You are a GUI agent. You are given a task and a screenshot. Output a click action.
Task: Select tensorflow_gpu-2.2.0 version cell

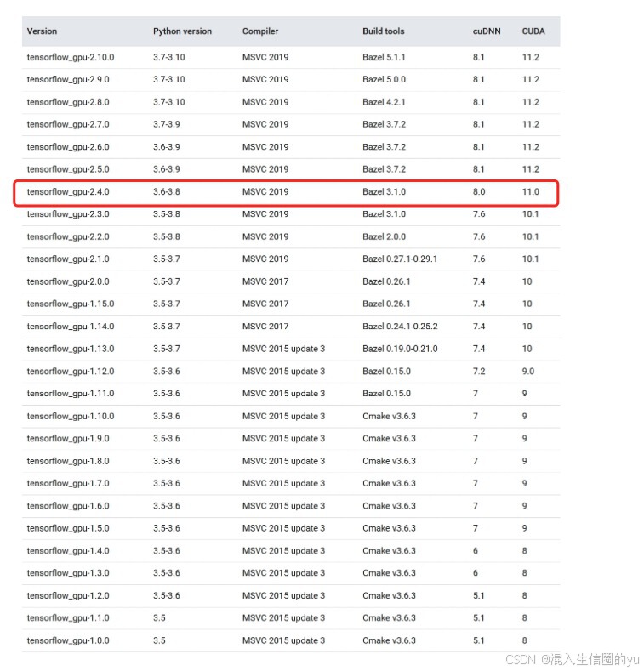[68, 236]
